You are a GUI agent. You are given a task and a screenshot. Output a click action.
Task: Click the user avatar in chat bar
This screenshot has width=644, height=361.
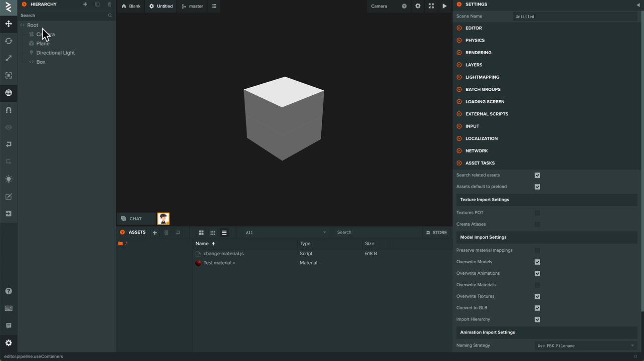pos(163,219)
